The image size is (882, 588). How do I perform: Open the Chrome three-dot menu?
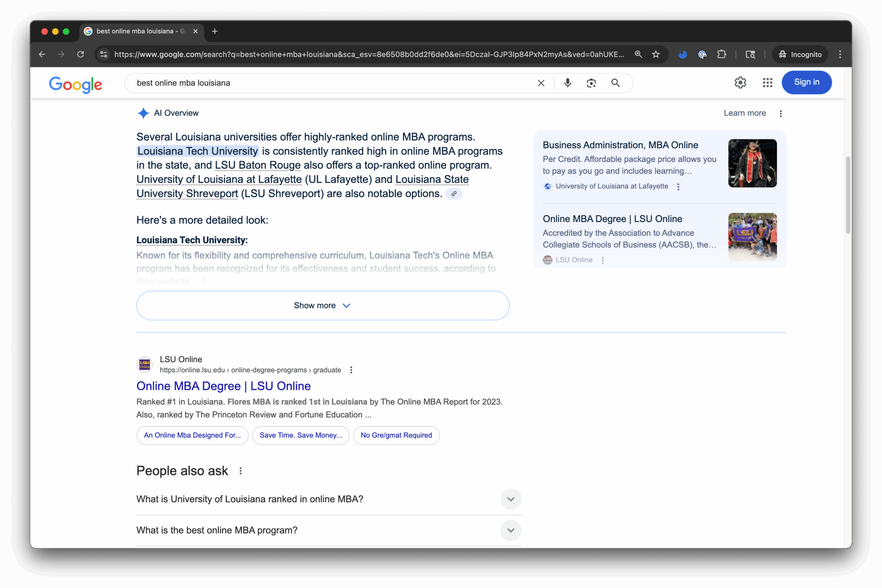click(840, 54)
